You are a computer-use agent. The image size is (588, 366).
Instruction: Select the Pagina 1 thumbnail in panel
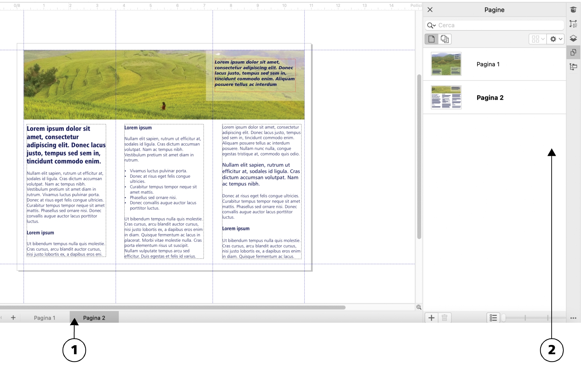(x=446, y=64)
